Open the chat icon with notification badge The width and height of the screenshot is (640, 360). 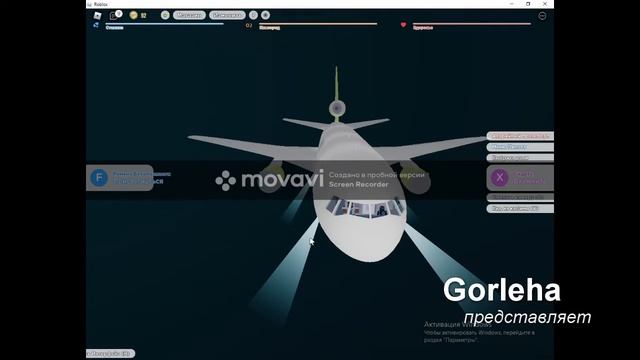116,15
